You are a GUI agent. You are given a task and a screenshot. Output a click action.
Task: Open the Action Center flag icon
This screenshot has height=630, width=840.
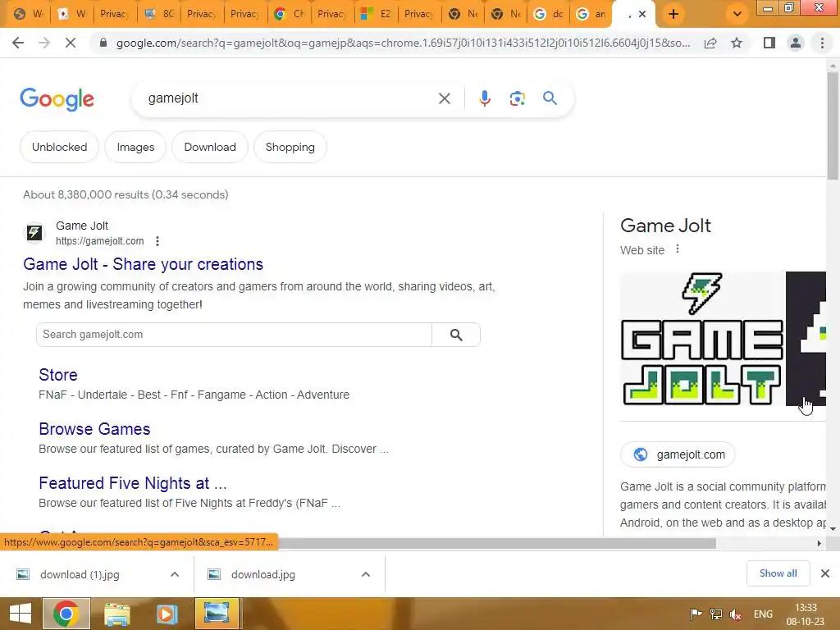click(x=696, y=614)
